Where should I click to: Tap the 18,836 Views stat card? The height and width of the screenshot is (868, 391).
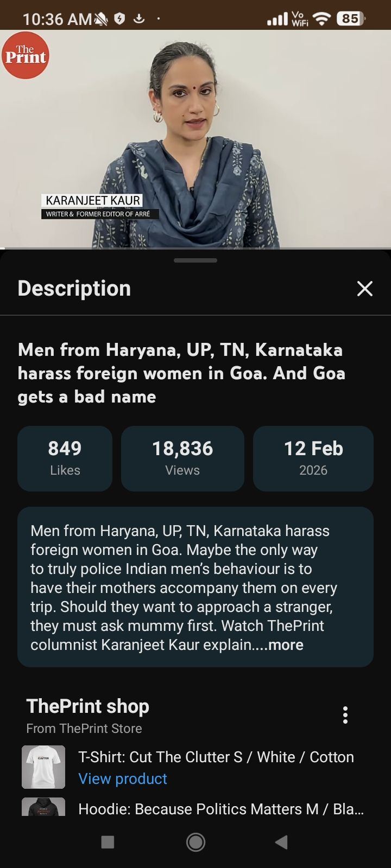(x=182, y=458)
